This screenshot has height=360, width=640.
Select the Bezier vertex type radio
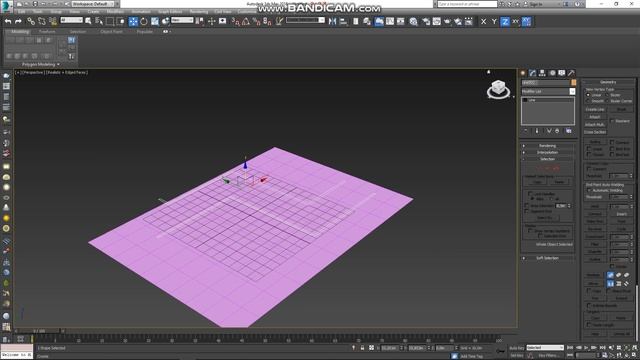click(x=607, y=95)
